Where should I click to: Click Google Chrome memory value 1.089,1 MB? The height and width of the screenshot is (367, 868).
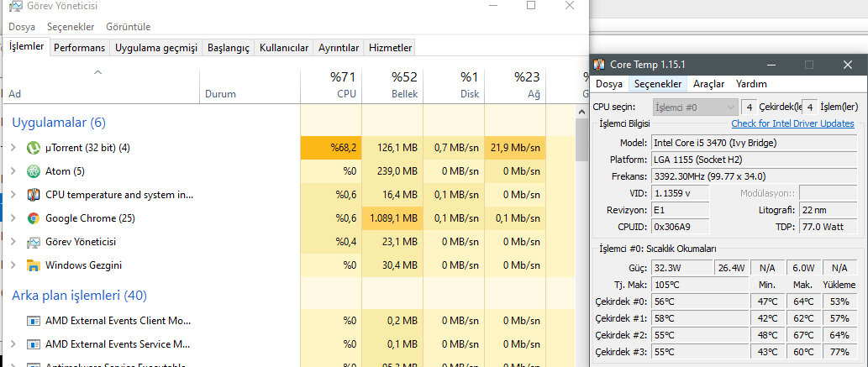coord(392,218)
